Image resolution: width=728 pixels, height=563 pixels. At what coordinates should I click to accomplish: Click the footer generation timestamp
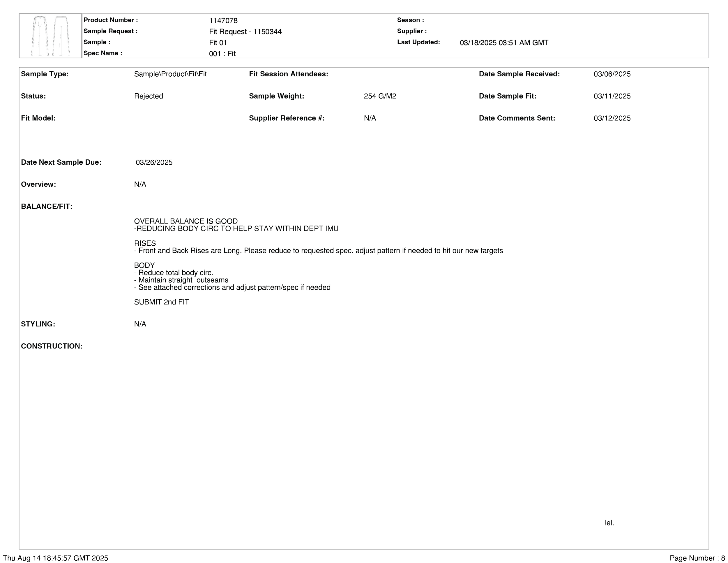click(55, 558)
